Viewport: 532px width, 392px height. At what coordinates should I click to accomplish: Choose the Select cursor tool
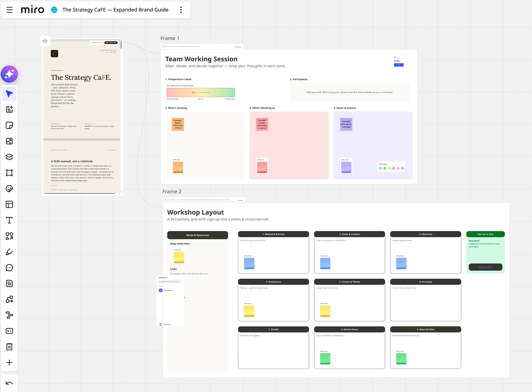9,94
